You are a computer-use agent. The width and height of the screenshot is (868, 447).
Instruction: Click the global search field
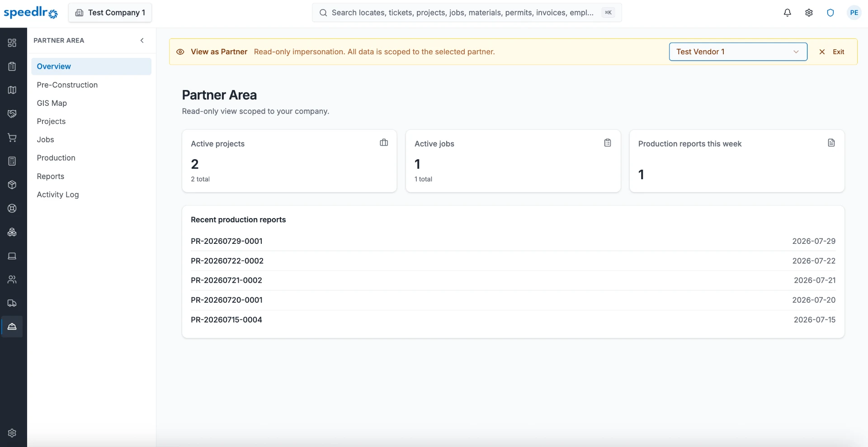tap(467, 13)
